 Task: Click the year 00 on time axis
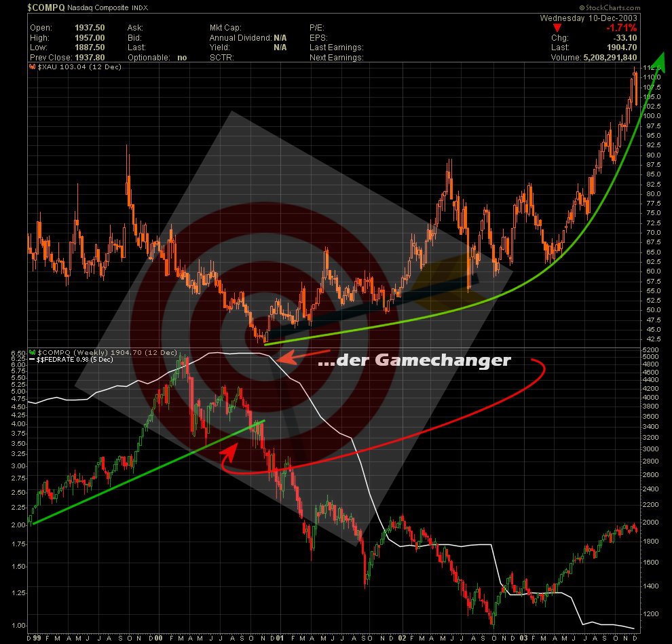click(x=158, y=638)
